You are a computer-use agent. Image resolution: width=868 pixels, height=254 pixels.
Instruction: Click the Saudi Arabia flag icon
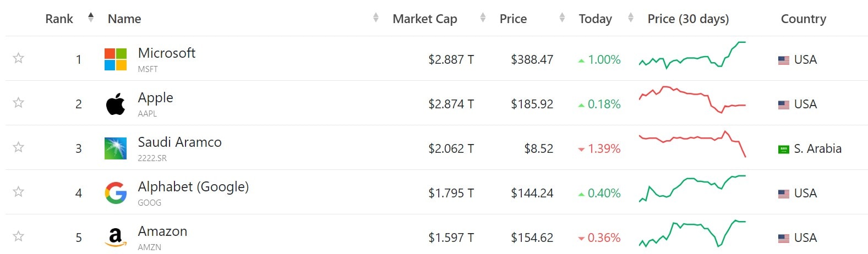784,149
